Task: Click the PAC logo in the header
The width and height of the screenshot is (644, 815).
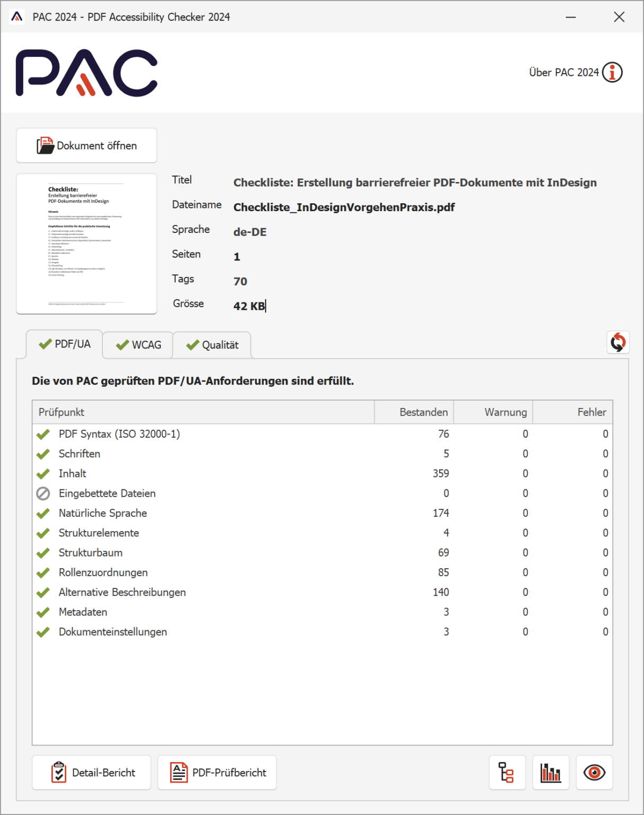Action: [88, 72]
